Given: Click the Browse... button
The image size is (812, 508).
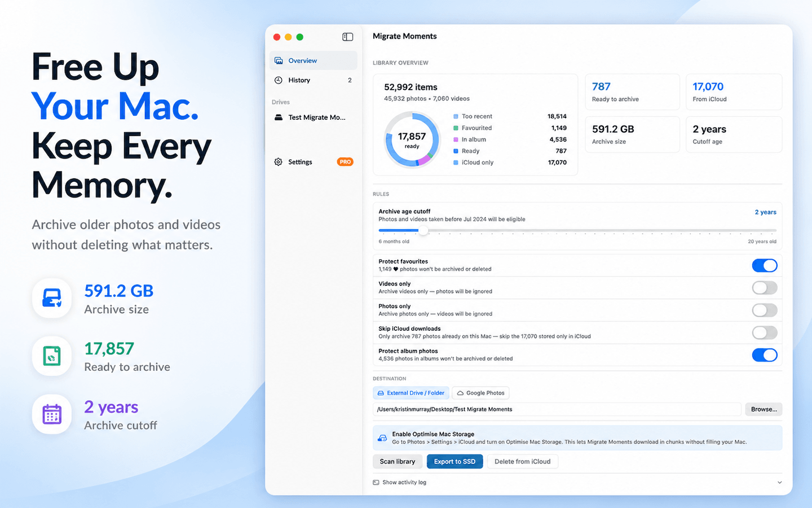Looking at the screenshot, I should click(x=764, y=409).
